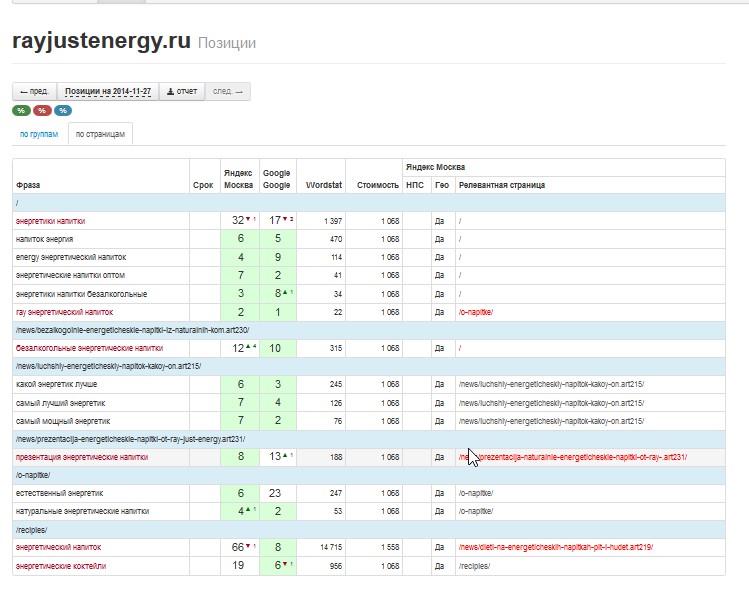Open red prezentacija-naturalnie art231 relevant page link
The image size is (749, 599).
pos(573,457)
